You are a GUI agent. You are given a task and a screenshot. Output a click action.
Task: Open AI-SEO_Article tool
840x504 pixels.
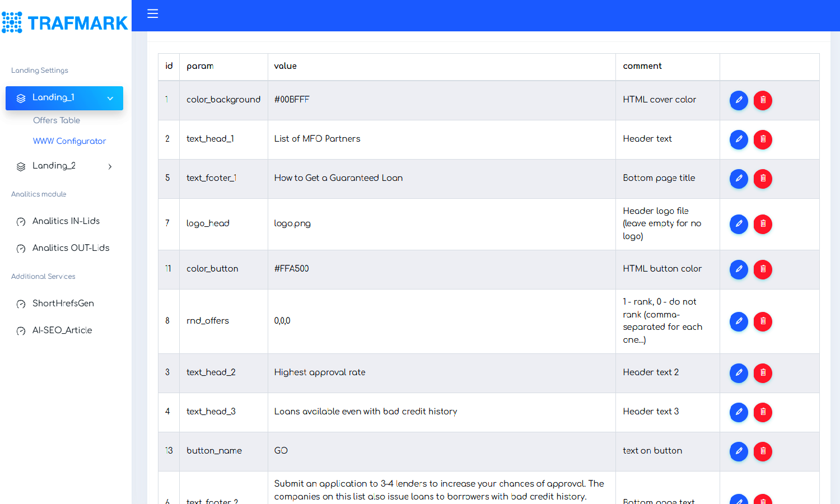pyautogui.click(x=62, y=330)
